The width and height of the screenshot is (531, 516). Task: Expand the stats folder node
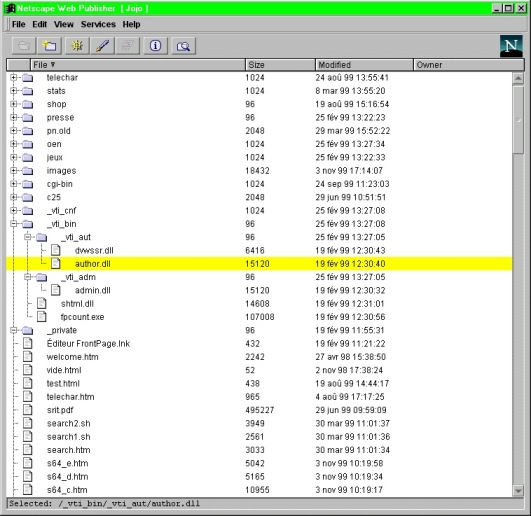pos(14,91)
